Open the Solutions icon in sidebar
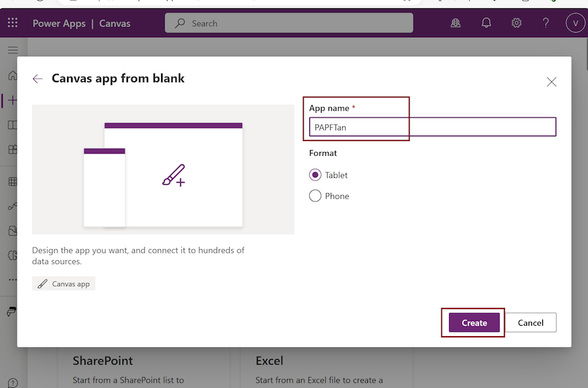This screenshot has height=388, width=588. click(x=12, y=230)
